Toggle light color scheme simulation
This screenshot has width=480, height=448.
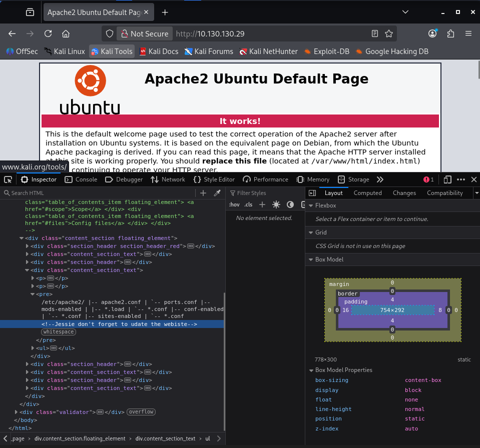(276, 204)
